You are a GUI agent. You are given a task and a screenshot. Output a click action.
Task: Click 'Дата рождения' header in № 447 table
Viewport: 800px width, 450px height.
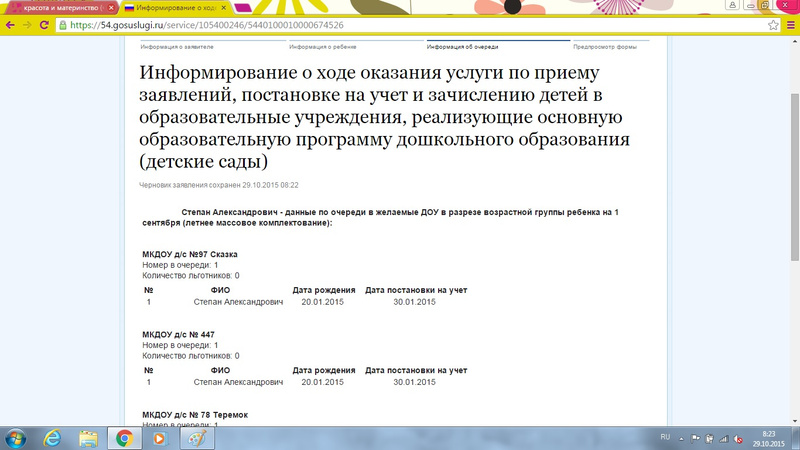323,370
